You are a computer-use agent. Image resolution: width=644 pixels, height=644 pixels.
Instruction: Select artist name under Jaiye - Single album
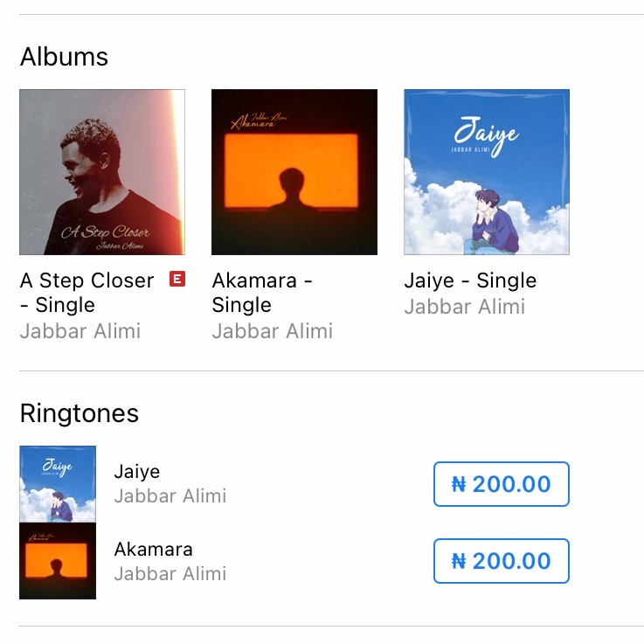[x=465, y=307]
